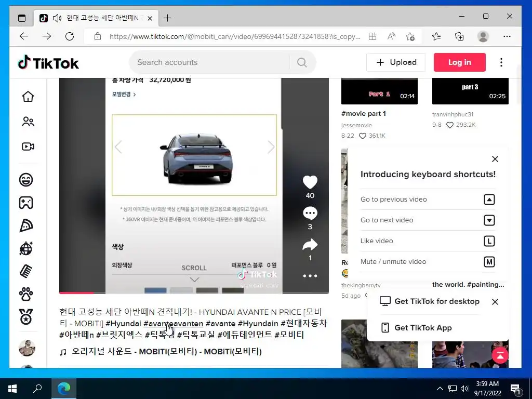This screenshot has height=399, width=532.
Task: Select the Comedy smiley face category icon
Action: pos(26,179)
